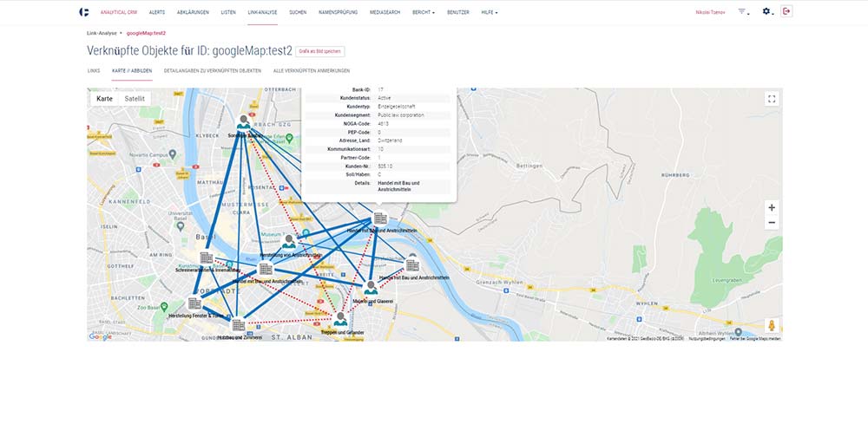Viewport: 868px width, 437px height.
Task: Click the NOGA-Code value 4613
Action: (x=383, y=124)
